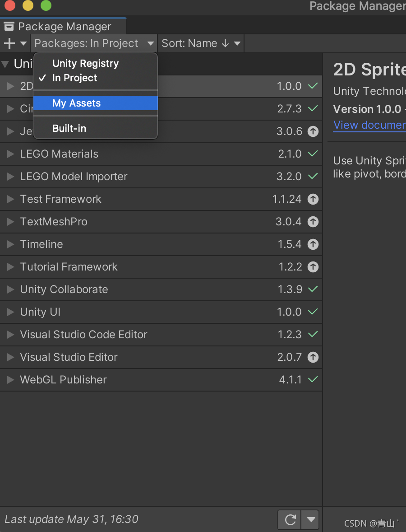This screenshot has width=406, height=532.
Task: Open the Packages: In Project dropdown button
Action: point(94,43)
